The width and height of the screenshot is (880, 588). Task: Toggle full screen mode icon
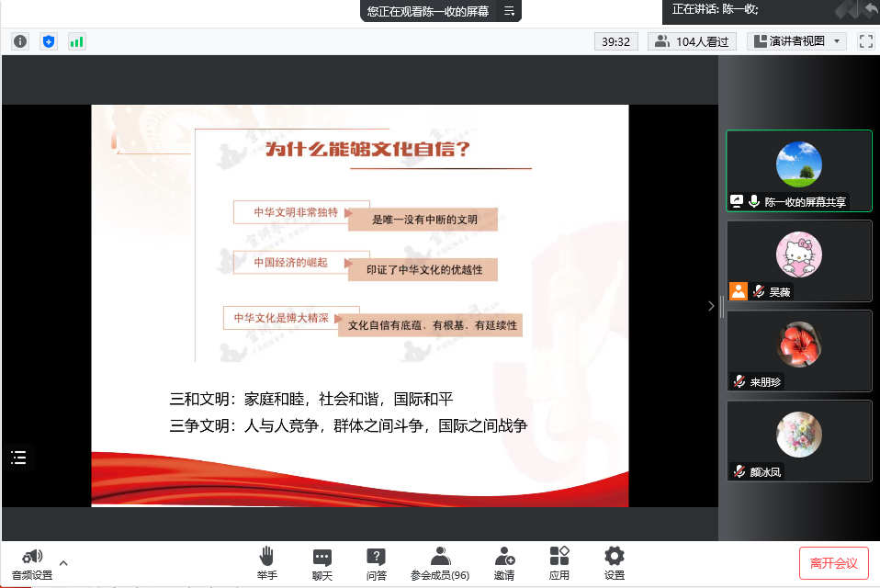pyautogui.click(x=865, y=41)
